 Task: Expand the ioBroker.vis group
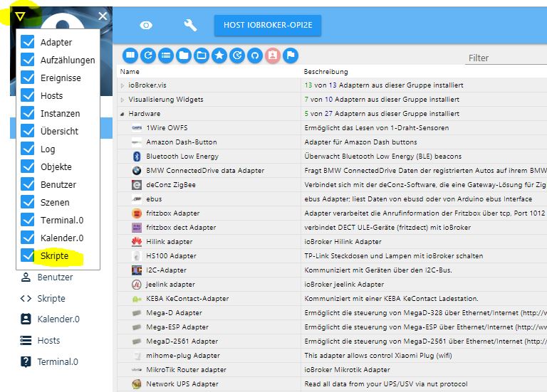pyautogui.click(x=123, y=85)
